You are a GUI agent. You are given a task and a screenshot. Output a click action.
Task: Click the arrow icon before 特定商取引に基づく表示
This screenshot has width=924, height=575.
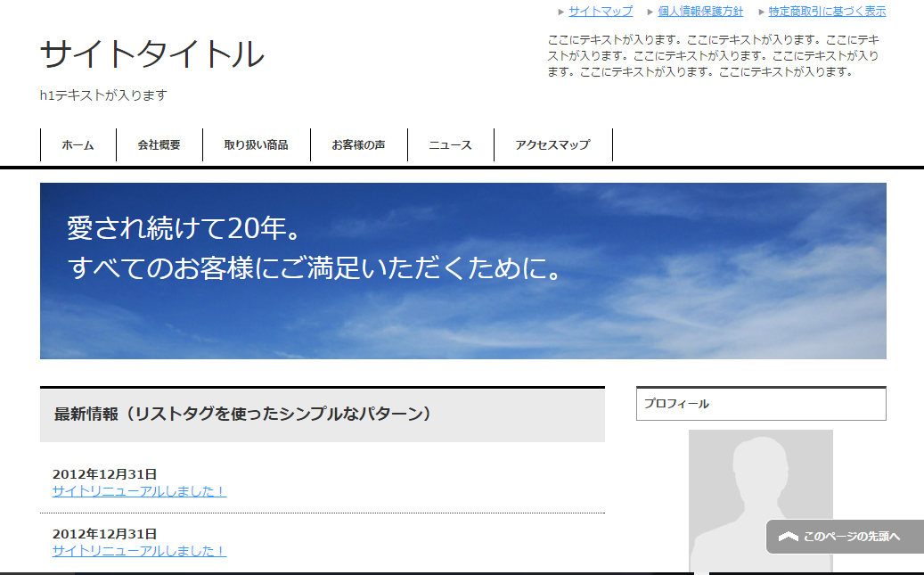click(x=762, y=12)
